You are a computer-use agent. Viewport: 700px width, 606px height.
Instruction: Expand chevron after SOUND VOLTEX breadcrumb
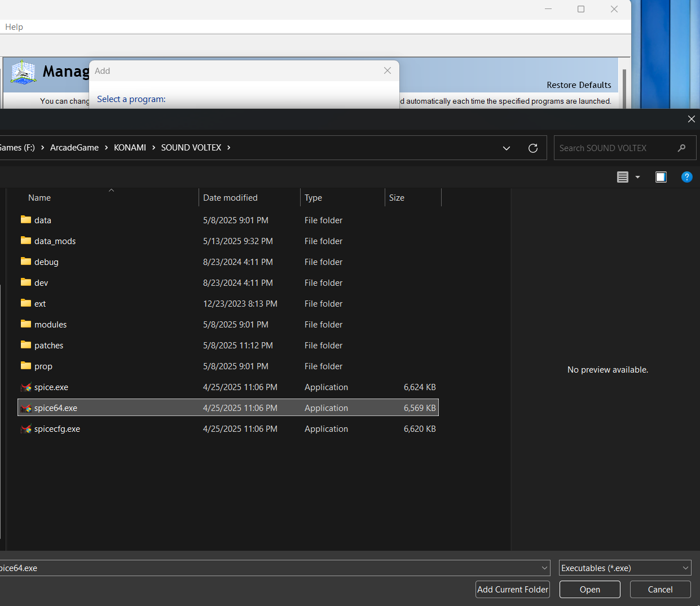[x=228, y=148]
